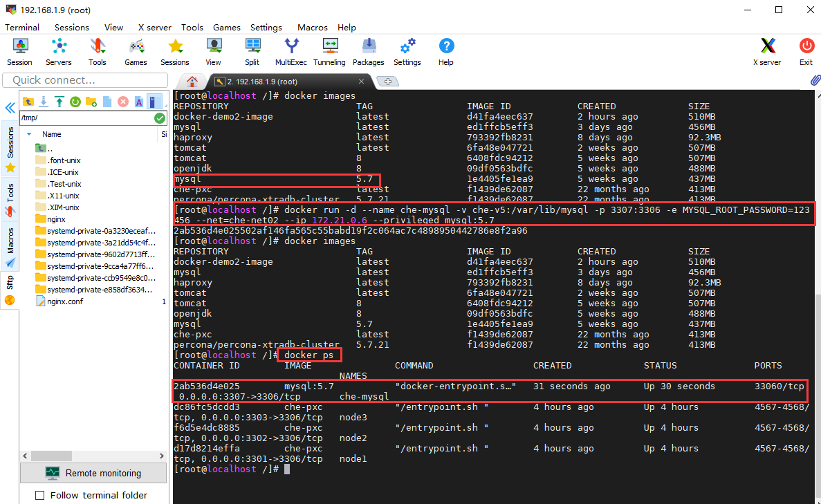Open the Sessions star toolbar icon
Viewport: 821px width, 504px height.
coord(175,52)
